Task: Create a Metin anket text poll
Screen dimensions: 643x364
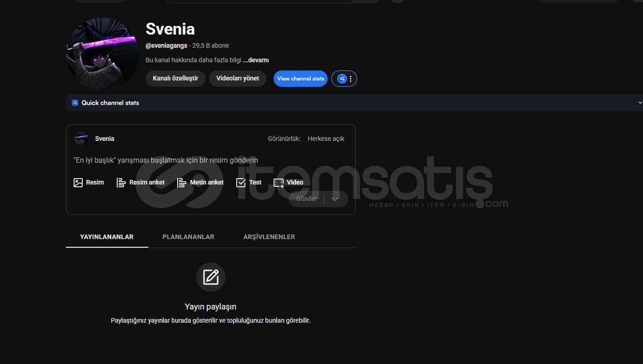Action: (200, 182)
